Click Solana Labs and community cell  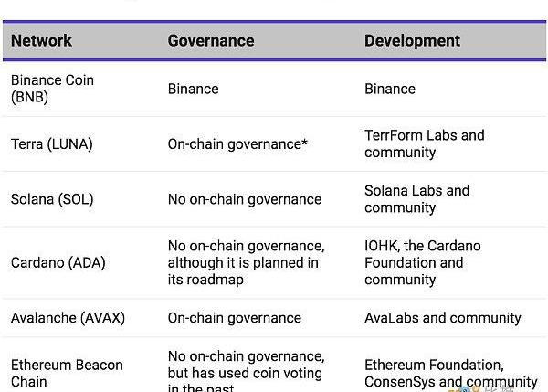click(x=416, y=199)
